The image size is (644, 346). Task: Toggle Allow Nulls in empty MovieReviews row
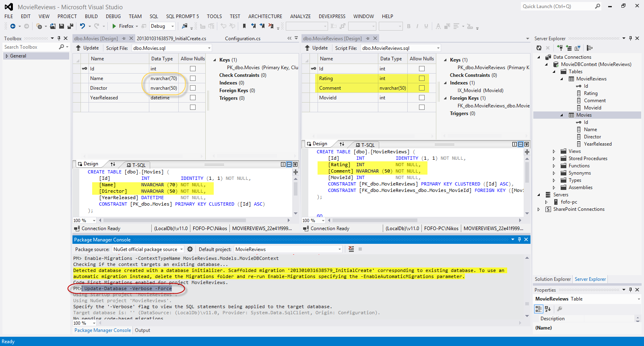(x=422, y=107)
